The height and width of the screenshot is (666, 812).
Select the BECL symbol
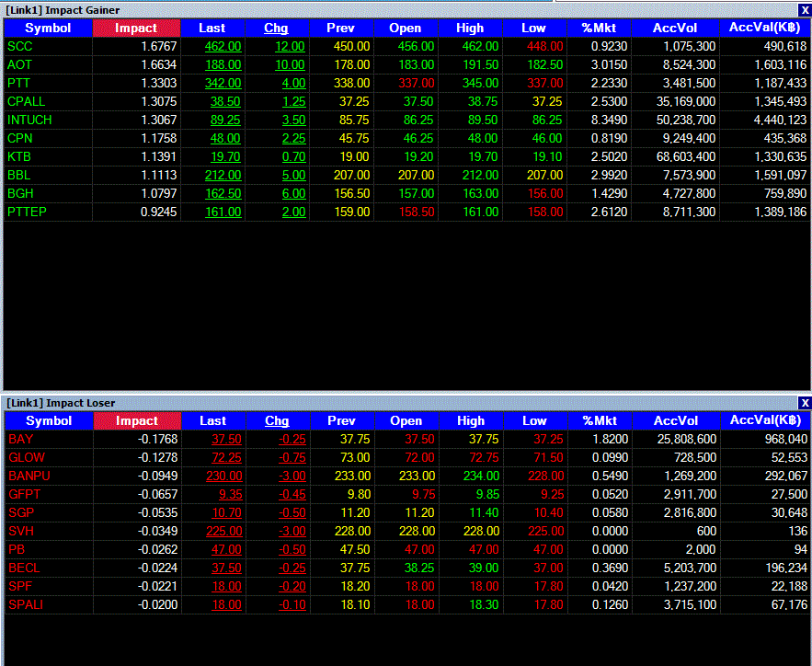(x=24, y=568)
